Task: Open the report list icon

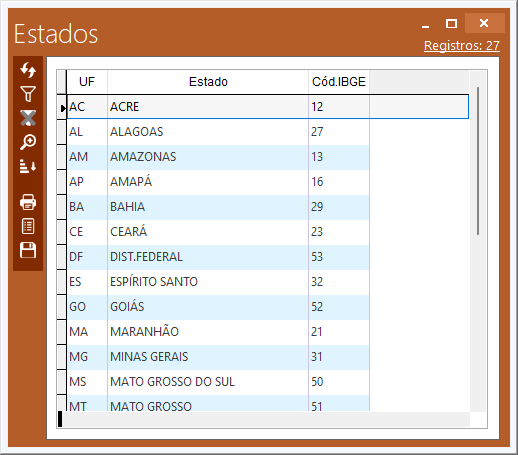Action: pos(28,226)
